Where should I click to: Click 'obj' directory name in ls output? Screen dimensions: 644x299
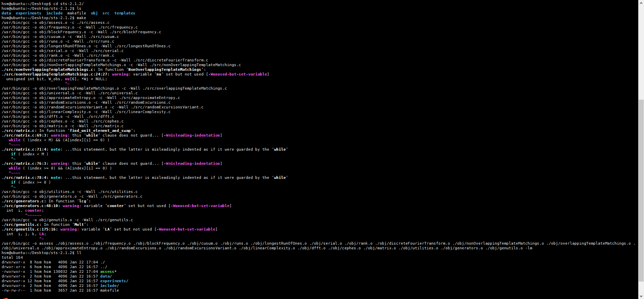(x=94, y=13)
